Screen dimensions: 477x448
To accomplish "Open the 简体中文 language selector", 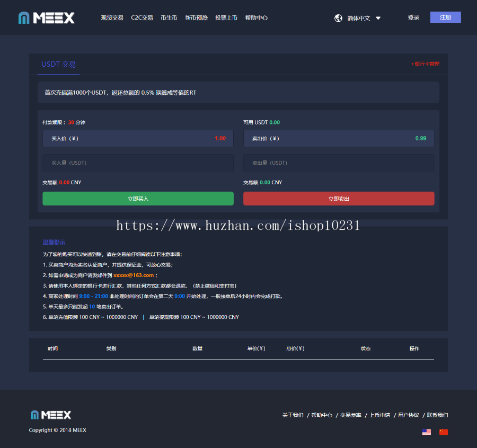I will [x=359, y=18].
